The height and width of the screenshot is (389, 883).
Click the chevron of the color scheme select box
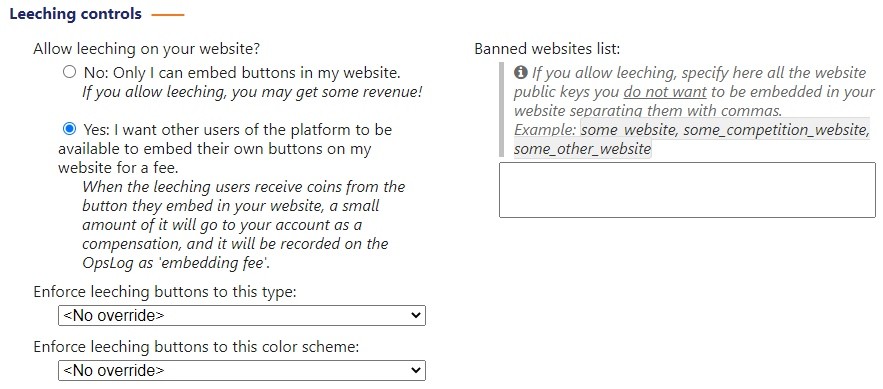point(416,370)
